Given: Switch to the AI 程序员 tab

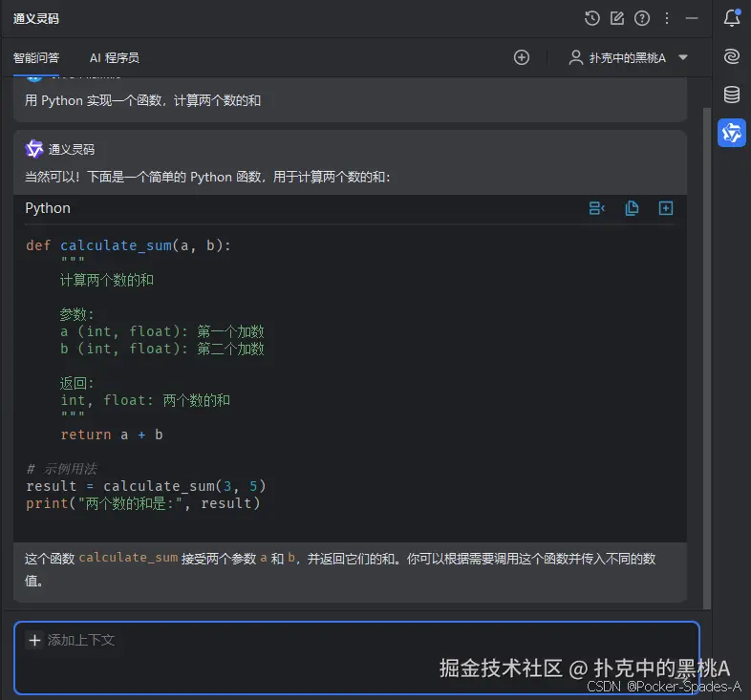Looking at the screenshot, I should (115, 58).
